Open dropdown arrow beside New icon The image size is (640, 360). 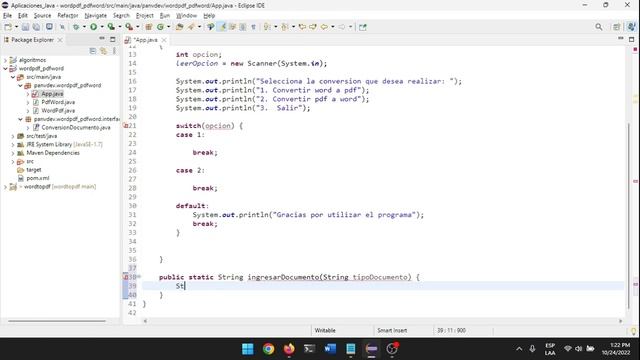16,27
